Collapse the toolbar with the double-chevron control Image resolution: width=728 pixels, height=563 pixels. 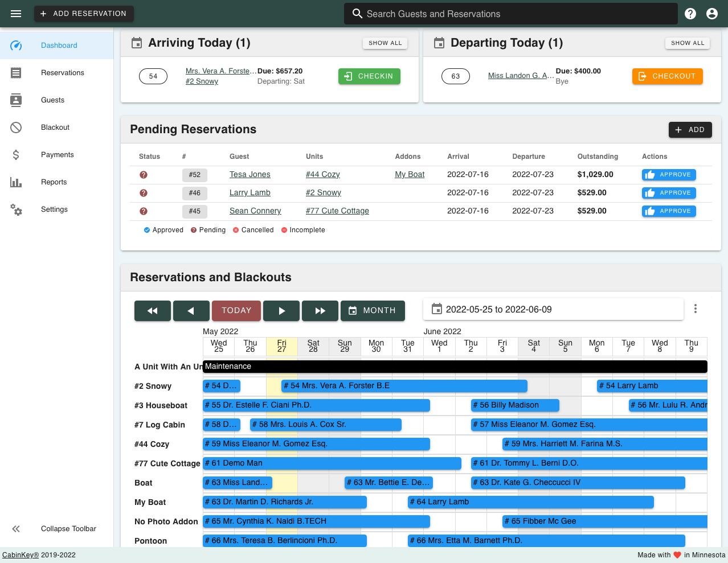pos(16,529)
